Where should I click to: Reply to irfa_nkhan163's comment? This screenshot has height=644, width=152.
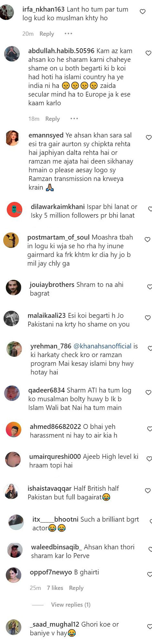pyautogui.click(x=47, y=34)
